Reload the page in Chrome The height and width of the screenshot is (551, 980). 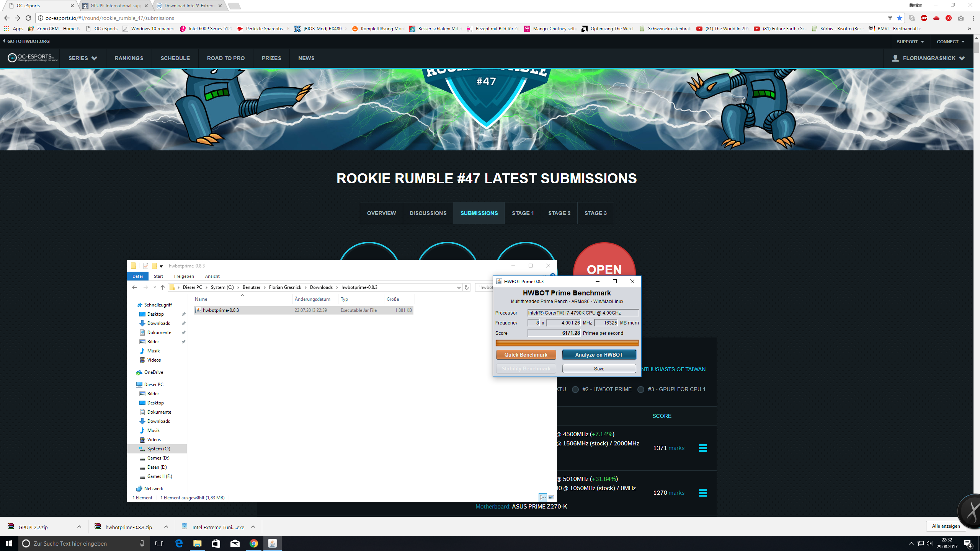click(x=28, y=18)
